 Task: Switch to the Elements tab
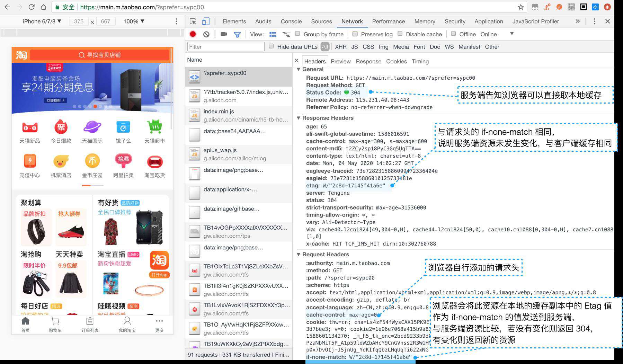[x=234, y=21]
